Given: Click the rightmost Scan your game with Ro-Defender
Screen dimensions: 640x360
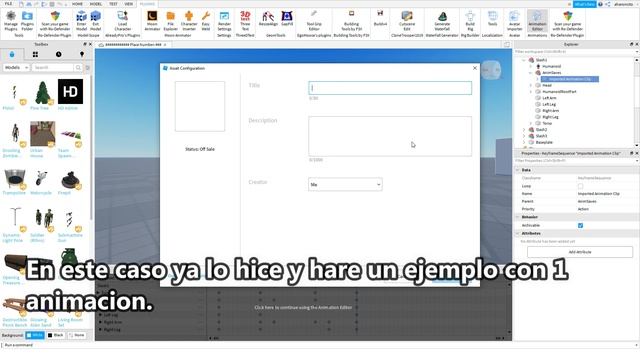Looking at the screenshot, I should 567,21.
